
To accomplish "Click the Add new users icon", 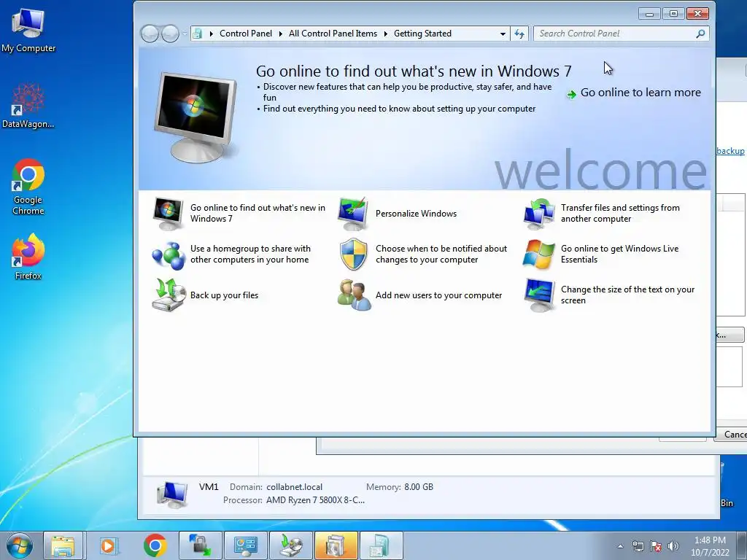I will pos(354,295).
